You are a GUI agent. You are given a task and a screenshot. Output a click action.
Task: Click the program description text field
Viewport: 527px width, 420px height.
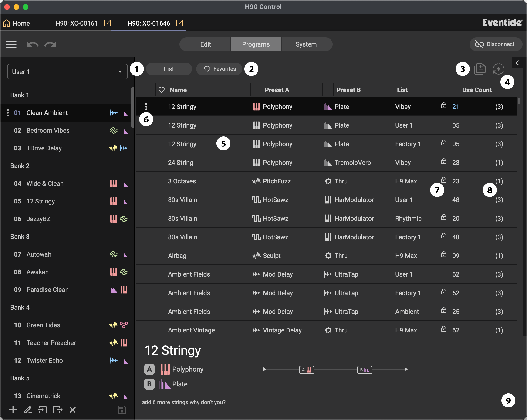[184, 402]
